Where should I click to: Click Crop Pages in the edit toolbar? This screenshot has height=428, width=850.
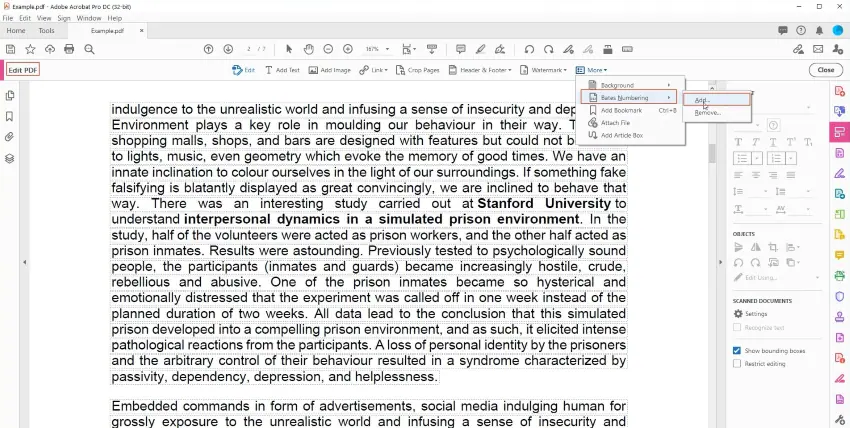coord(417,70)
